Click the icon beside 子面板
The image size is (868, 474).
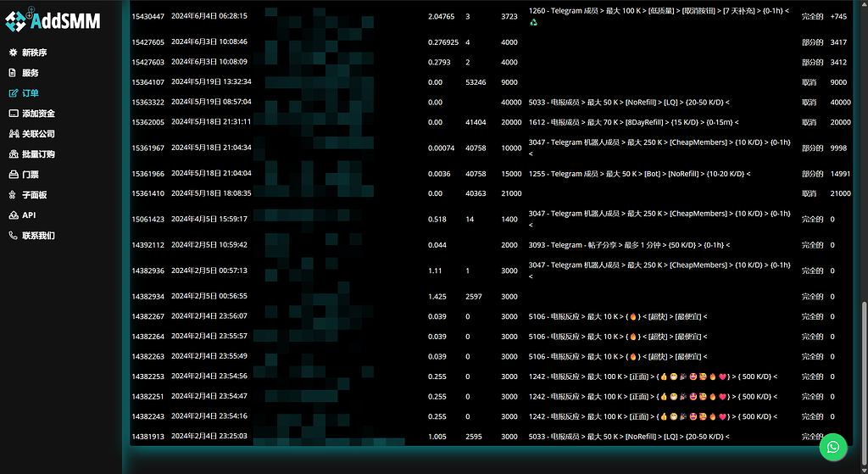point(14,194)
